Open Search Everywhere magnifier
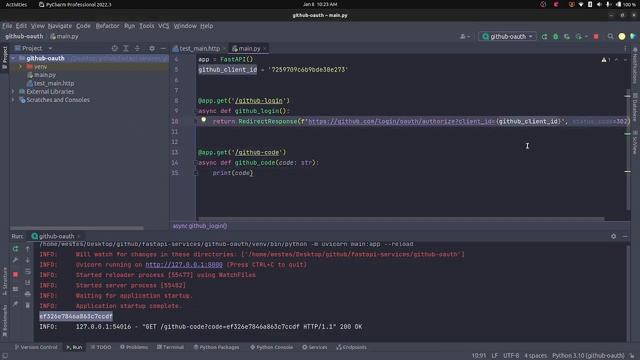Viewport: 640px width, 360px height. click(610, 37)
